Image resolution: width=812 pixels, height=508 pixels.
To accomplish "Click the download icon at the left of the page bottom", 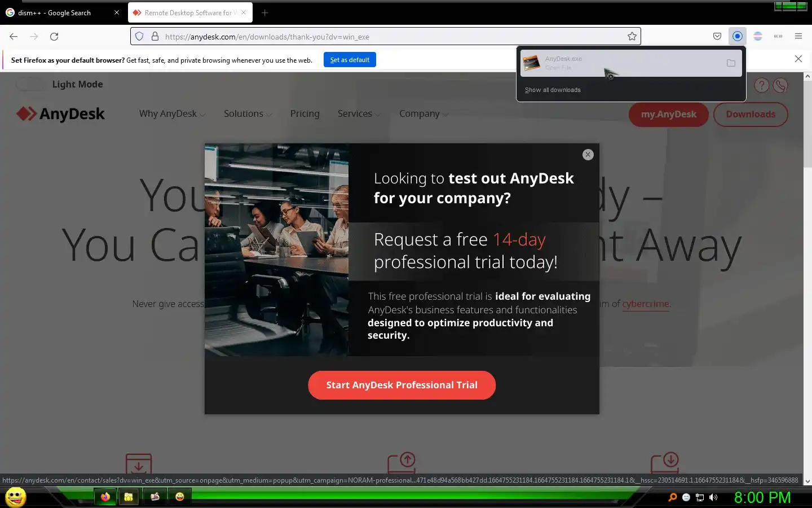I will coord(139,463).
